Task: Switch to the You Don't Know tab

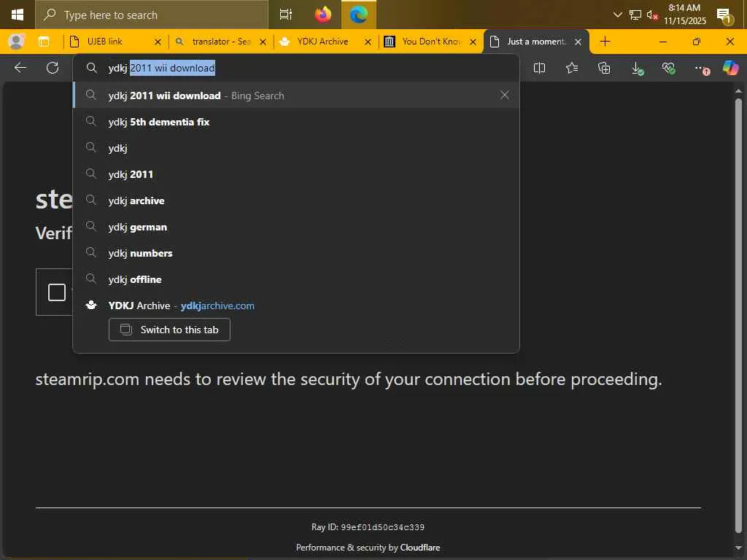Action: (x=429, y=42)
